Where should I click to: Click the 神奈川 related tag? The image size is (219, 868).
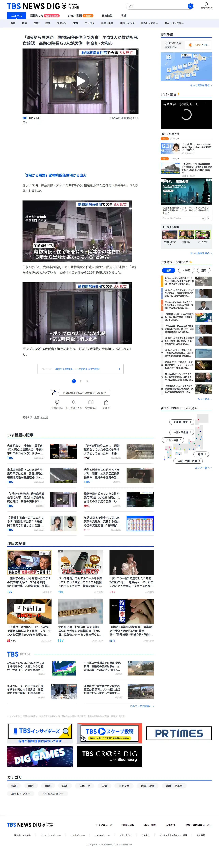pyautogui.click(x=44, y=417)
